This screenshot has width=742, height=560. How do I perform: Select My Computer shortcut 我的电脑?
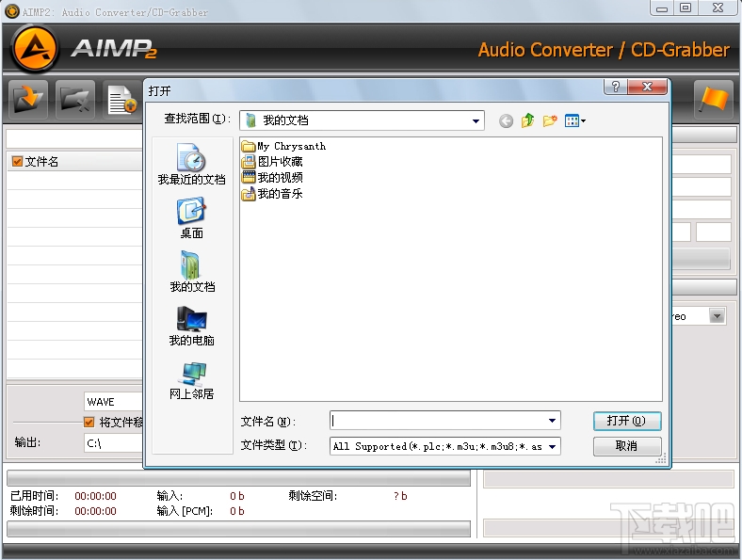click(x=192, y=326)
